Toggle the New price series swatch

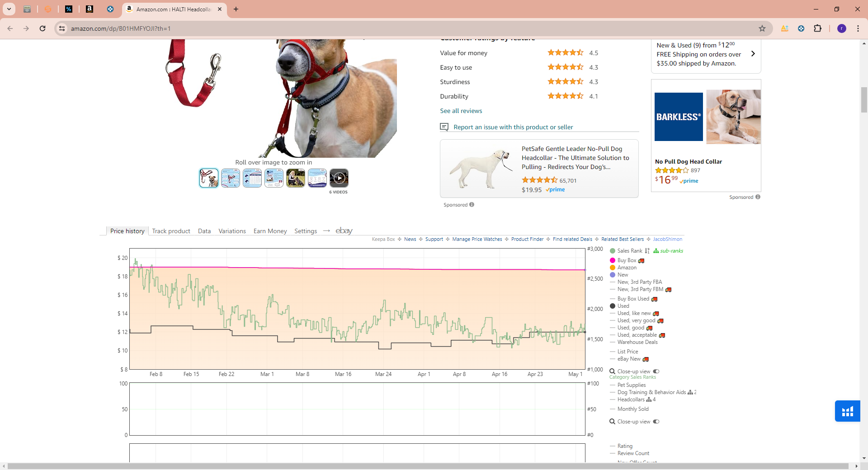click(613, 275)
